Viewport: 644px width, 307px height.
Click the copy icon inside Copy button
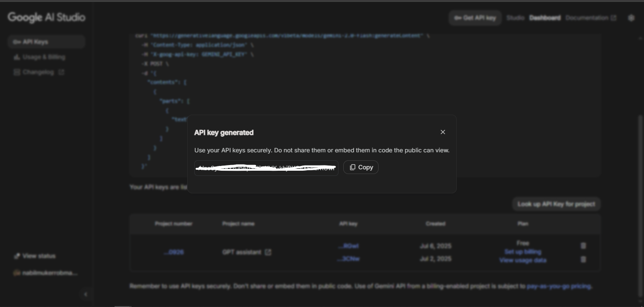[x=352, y=167]
